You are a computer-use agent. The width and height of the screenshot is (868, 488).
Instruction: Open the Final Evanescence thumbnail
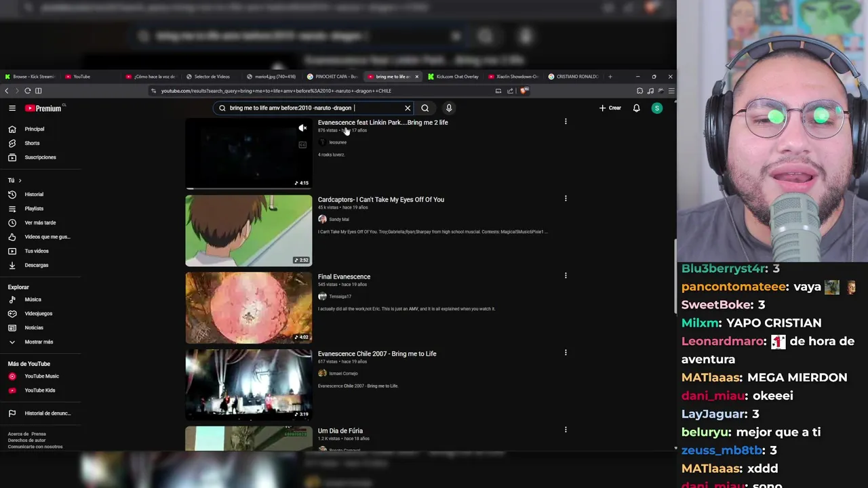click(249, 308)
